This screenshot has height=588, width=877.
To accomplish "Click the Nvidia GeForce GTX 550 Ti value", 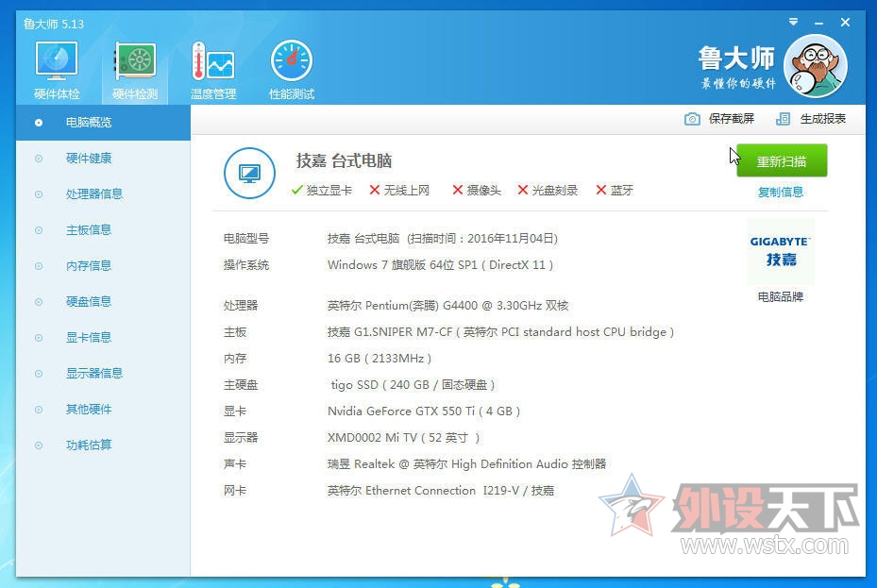I will pos(424,411).
